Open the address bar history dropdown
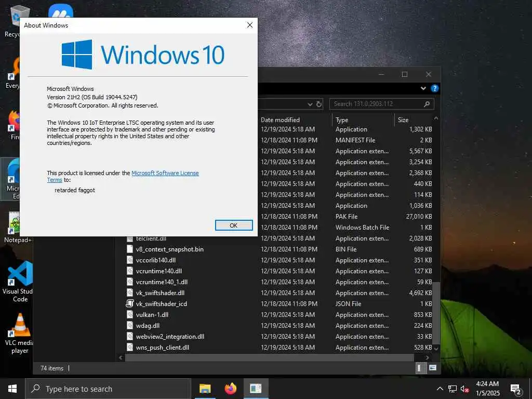Viewport: 532px width, 399px height. coord(310,104)
